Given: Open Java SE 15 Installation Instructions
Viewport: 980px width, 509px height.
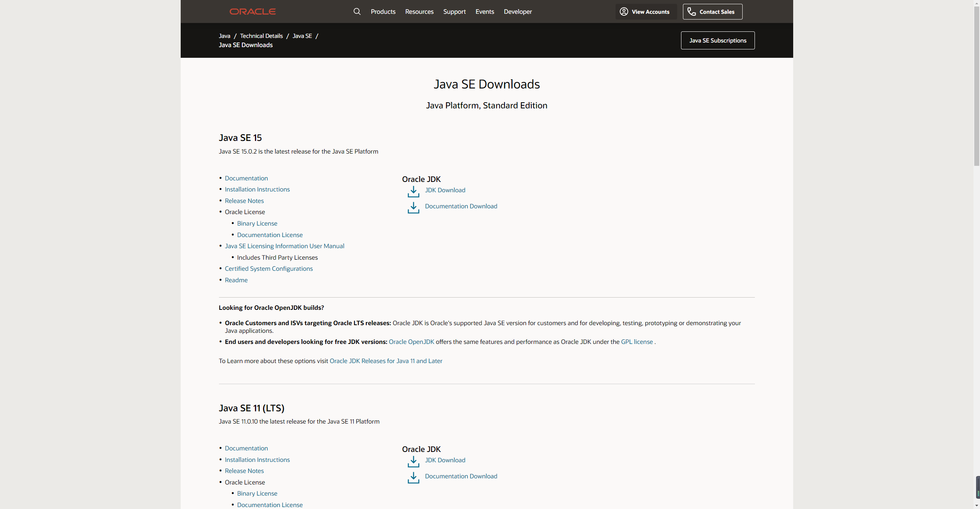Looking at the screenshot, I should tap(257, 189).
